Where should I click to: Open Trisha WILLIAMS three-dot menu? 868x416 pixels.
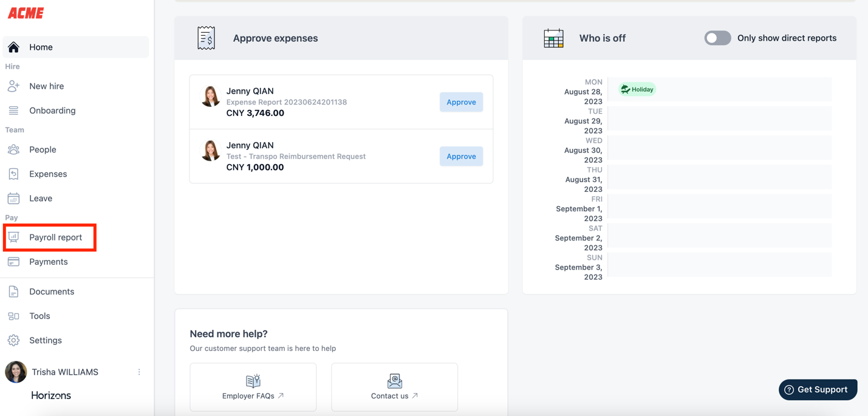[139, 372]
